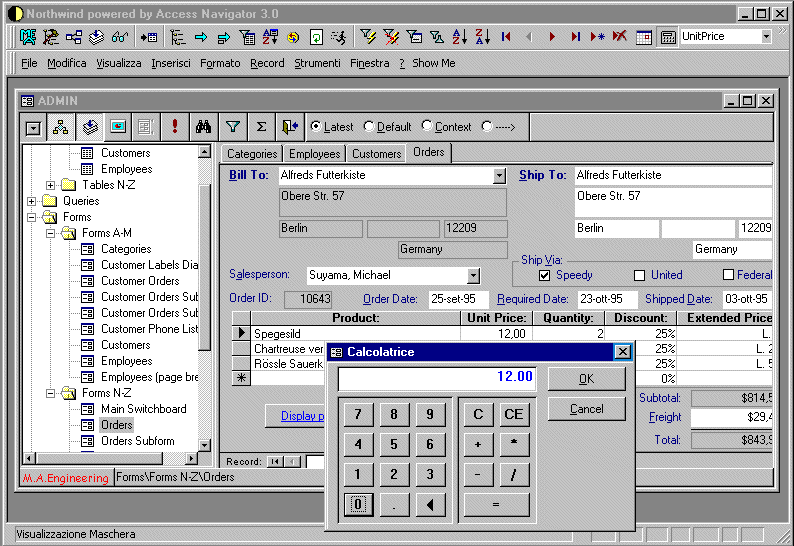Screen dimensions: 794x546
Task: Open the Bill To dropdown list
Action: 500,176
